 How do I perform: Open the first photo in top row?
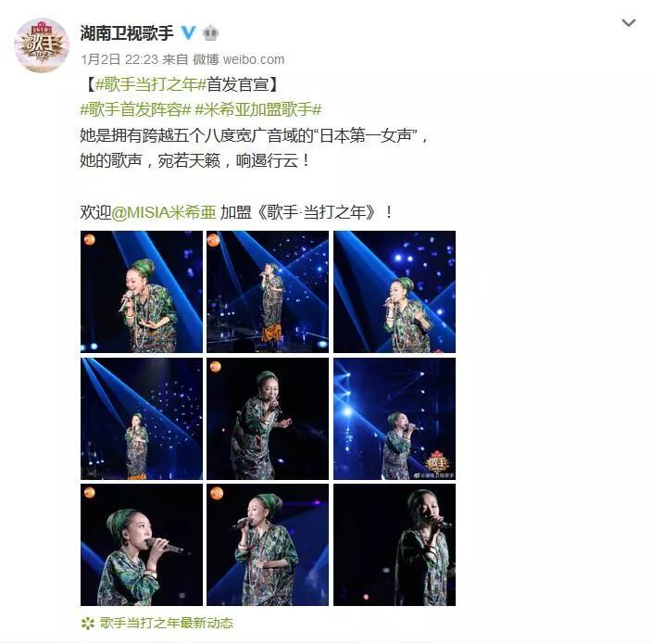point(142,292)
